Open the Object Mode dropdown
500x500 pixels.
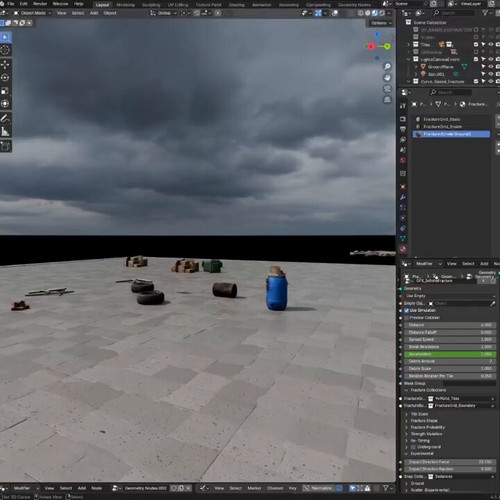point(33,13)
